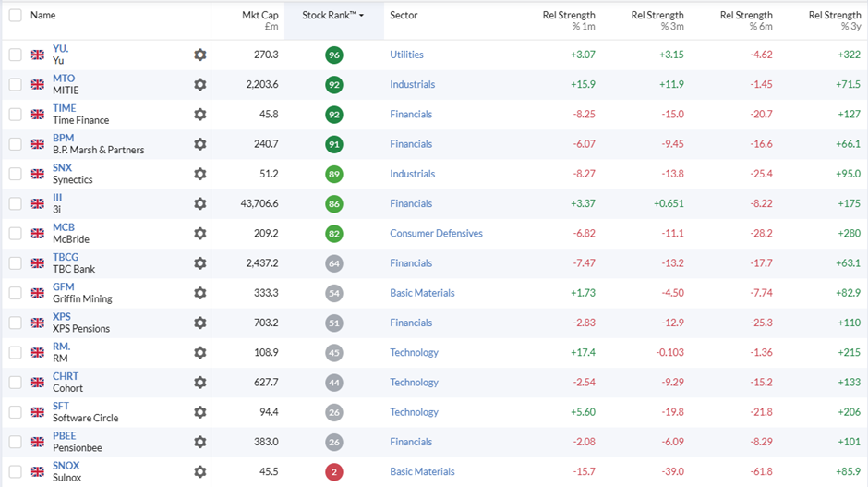Open the XPS ticker link
The image size is (868, 487).
point(62,317)
